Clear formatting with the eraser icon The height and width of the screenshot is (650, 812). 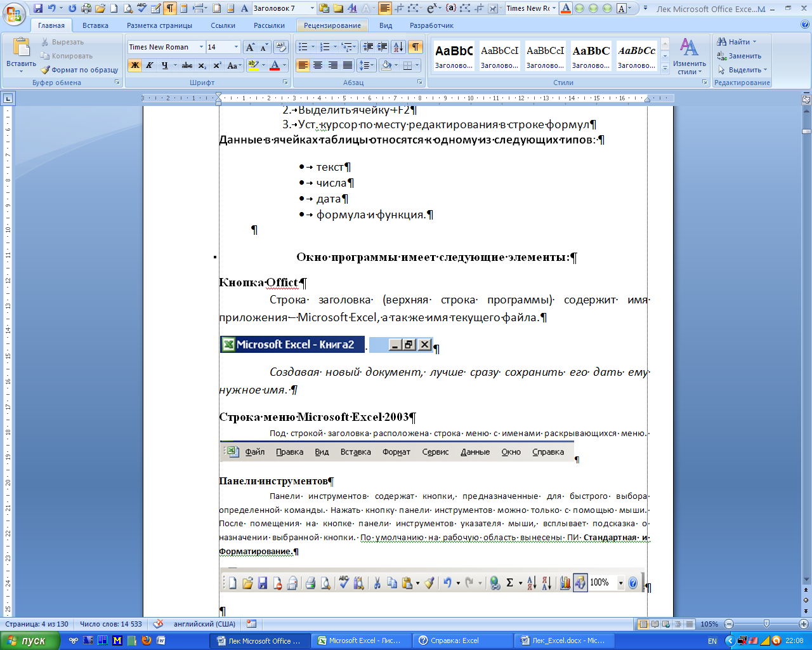280,47
